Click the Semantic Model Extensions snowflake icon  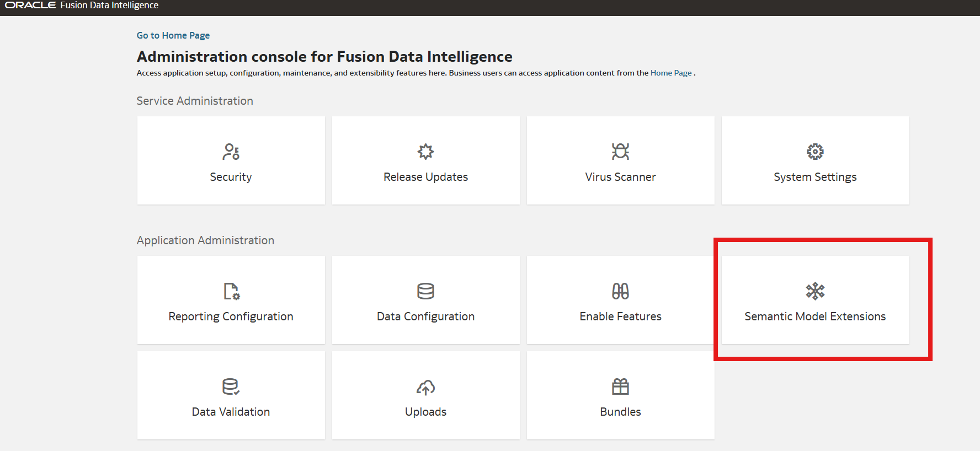point(815,291)
